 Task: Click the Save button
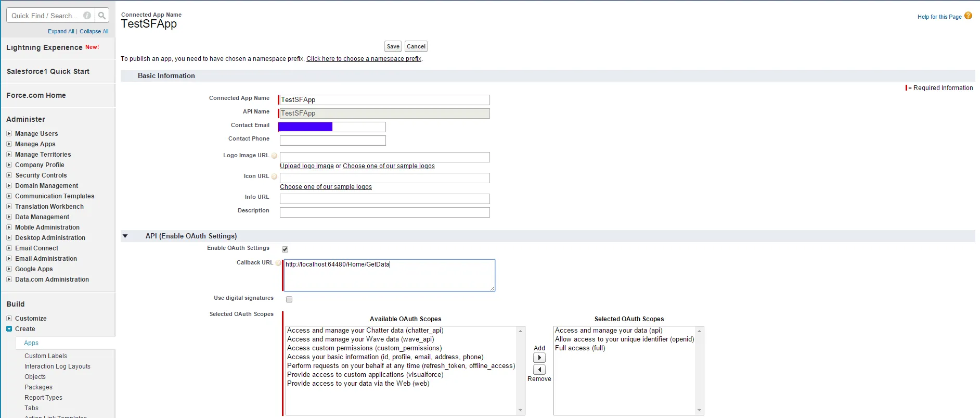[393, 46]
